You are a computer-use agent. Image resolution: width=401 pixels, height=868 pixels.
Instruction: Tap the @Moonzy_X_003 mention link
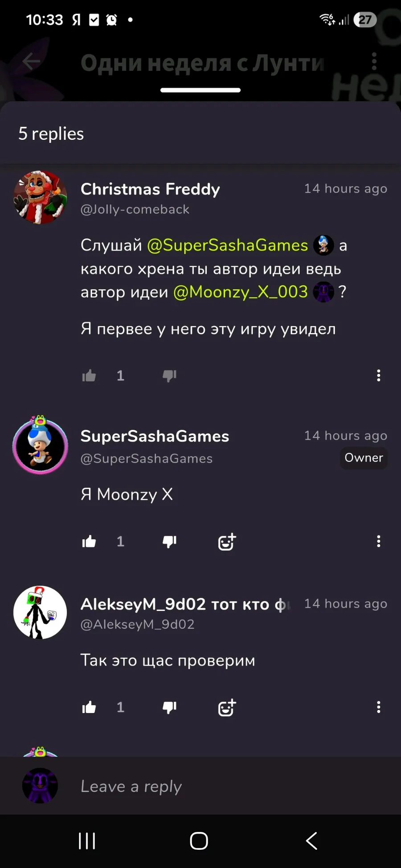pyautogui.click(x=240, y=292)
